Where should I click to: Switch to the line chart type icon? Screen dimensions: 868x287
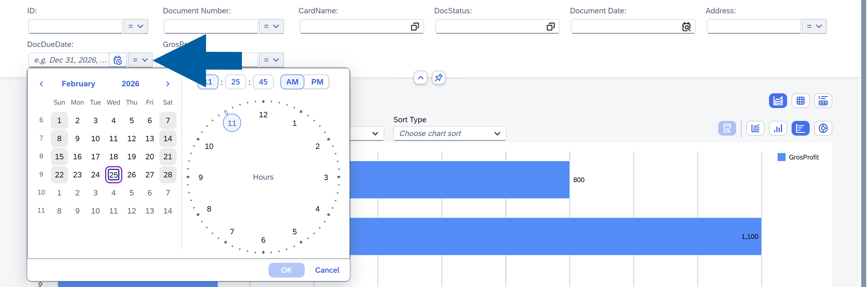[x=755, y=128]
